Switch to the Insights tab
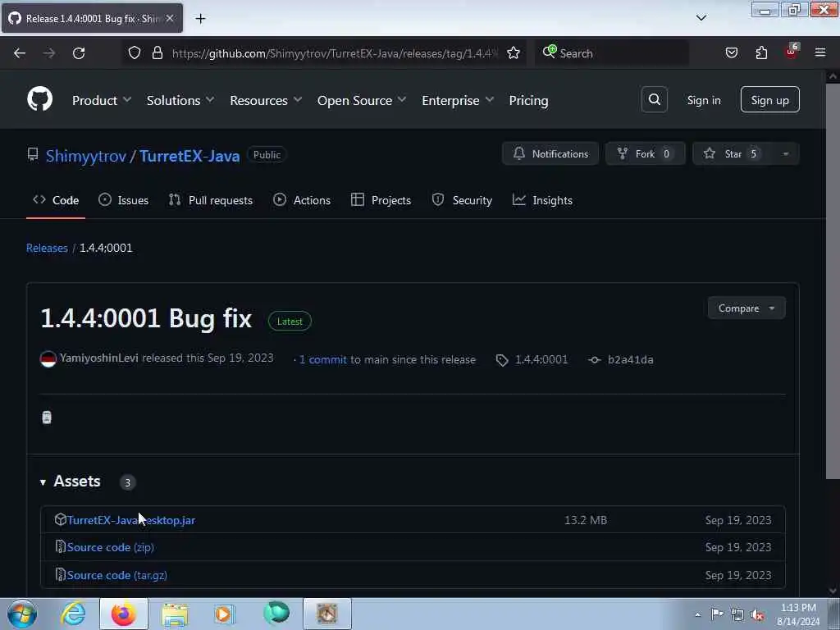Image resolution: width=840 pixels, height=630 pixels. [542, 200]
